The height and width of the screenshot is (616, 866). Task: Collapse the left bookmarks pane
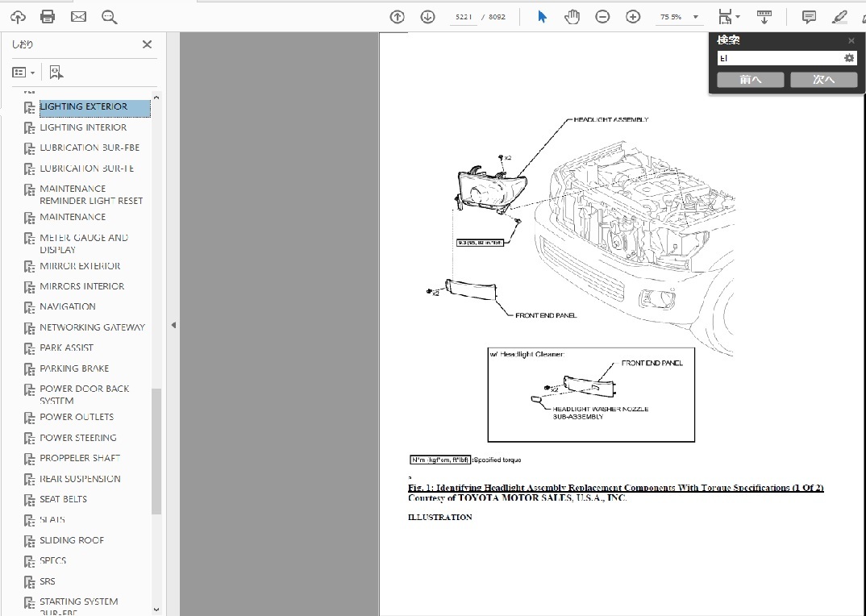(x=173, y=325)
